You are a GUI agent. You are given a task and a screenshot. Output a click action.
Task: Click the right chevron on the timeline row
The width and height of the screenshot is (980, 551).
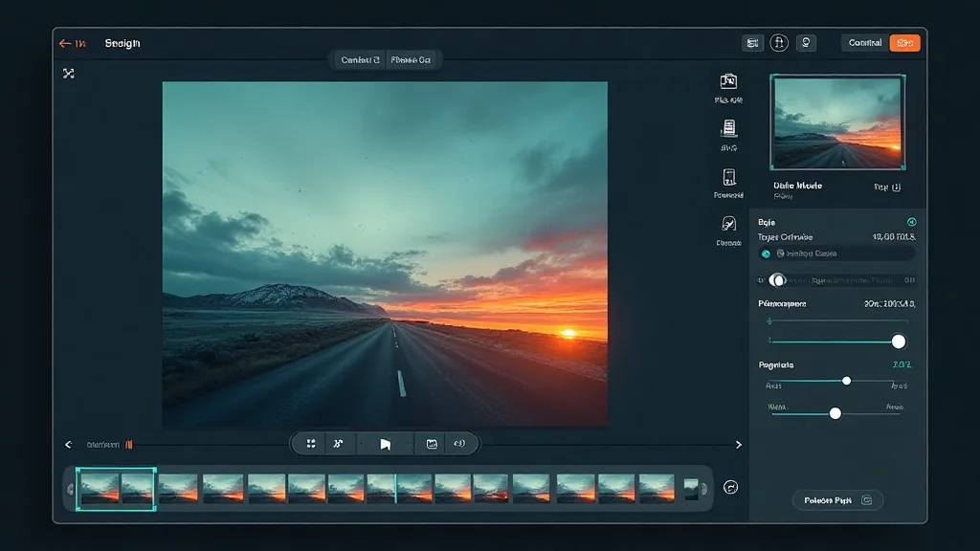pyautogui.click(x=739, y=445)
